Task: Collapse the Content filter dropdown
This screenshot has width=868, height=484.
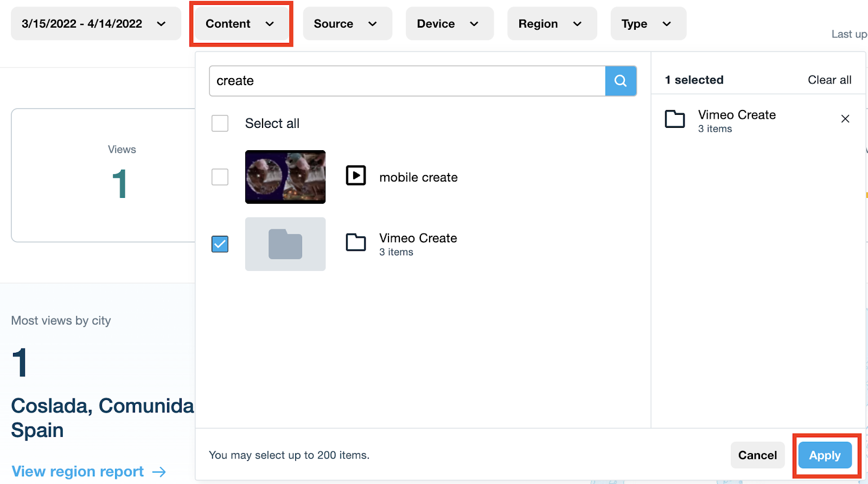Action: tap(241, 24)
